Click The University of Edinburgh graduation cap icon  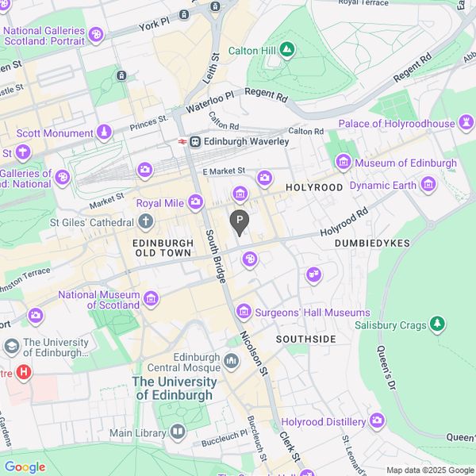point(12,347)
